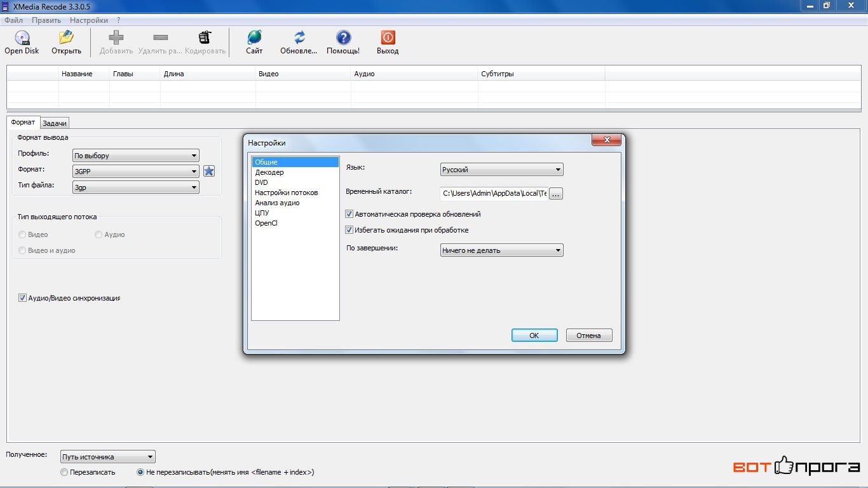
Task: Click the Добавить plus icon
Action: pos(116,37)
